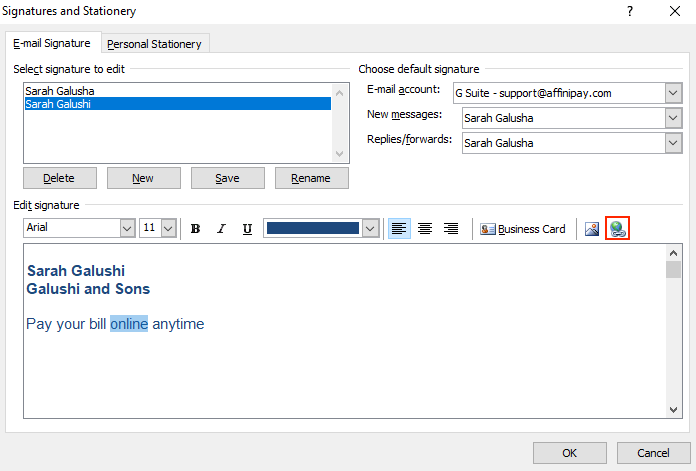Switch to Personal Stationery tab
The height and width of the screenshot is (471, 696).
(x=154, y=44)
